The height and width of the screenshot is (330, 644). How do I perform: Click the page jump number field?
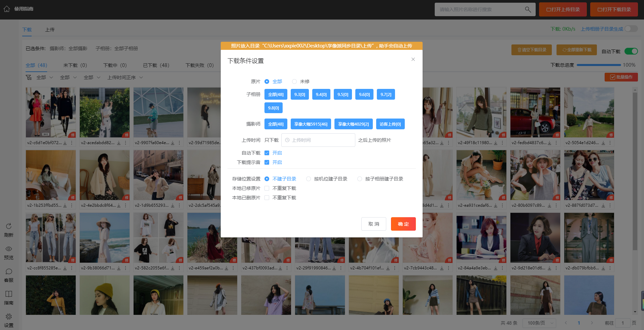click(622, 323)
